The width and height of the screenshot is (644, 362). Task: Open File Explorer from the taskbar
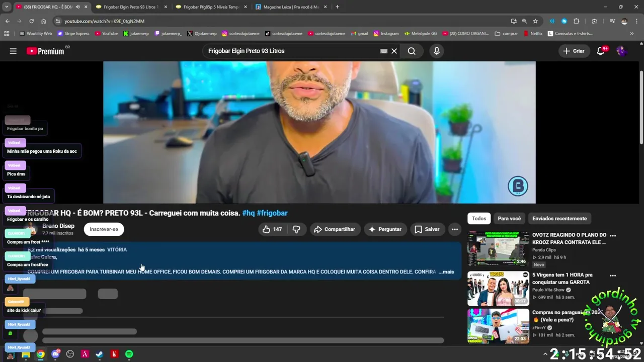tap(26, 354)
